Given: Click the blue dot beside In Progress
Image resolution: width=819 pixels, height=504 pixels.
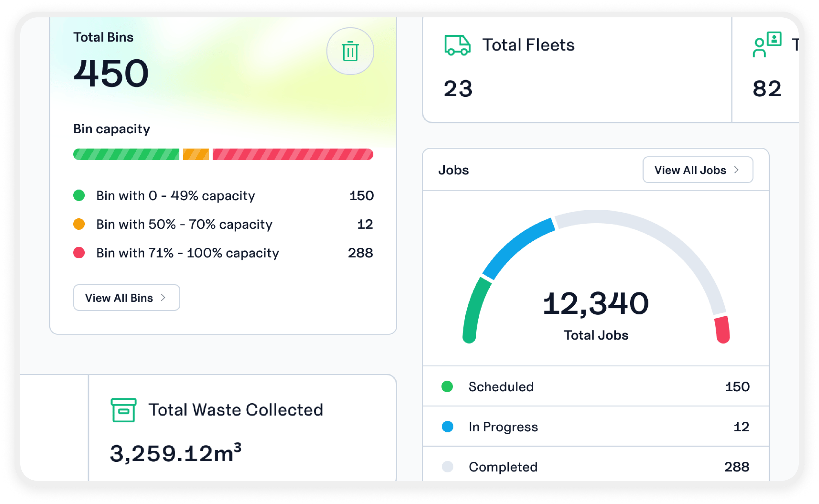Looking at the screenshot, I should point(447,427).
